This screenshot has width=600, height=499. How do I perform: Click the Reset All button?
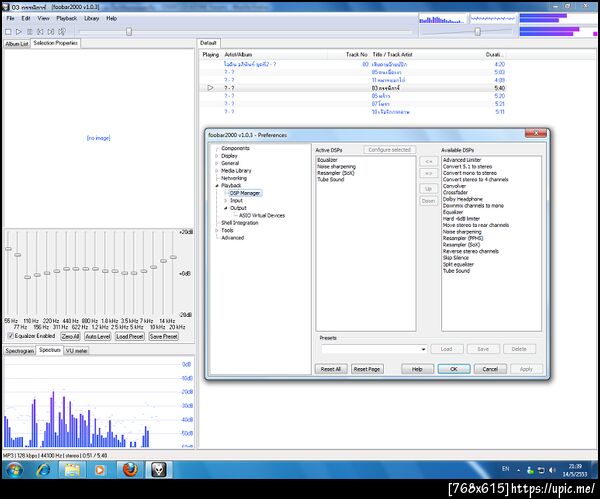[331, 369]
